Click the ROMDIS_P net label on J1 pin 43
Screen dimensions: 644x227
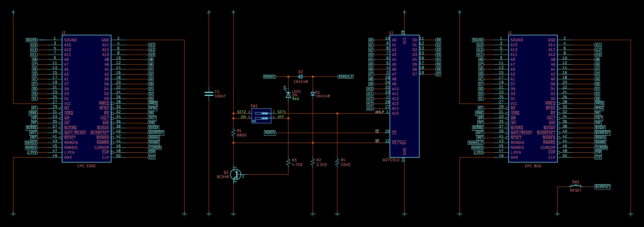pyautogui.click(x=476, y=143)
